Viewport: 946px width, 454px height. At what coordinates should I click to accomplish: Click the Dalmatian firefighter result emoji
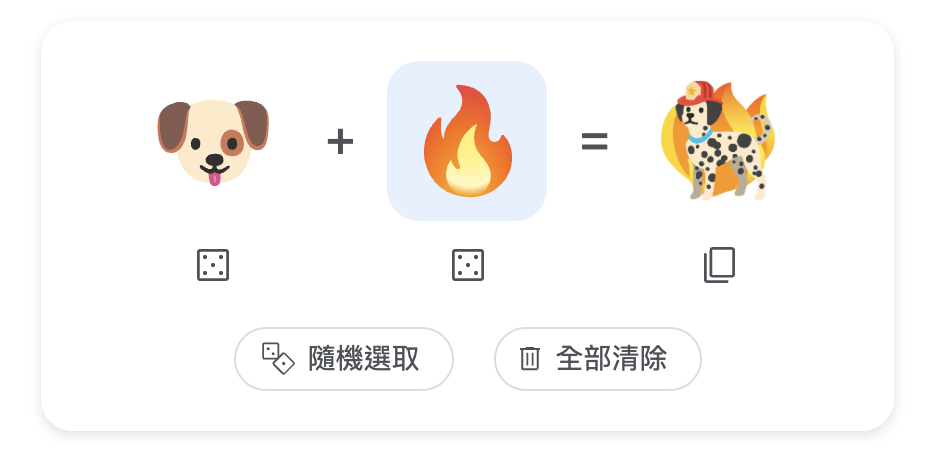(717, 140)
